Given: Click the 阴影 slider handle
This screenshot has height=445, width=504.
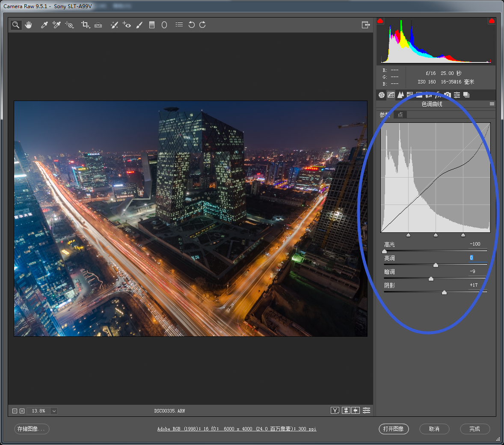Looking at the screenshot, I should (x=444, y=292).
